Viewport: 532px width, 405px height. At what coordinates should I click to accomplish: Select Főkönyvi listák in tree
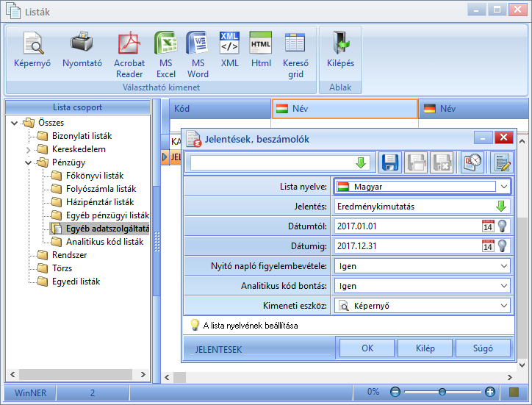click(x=95, y=176)
